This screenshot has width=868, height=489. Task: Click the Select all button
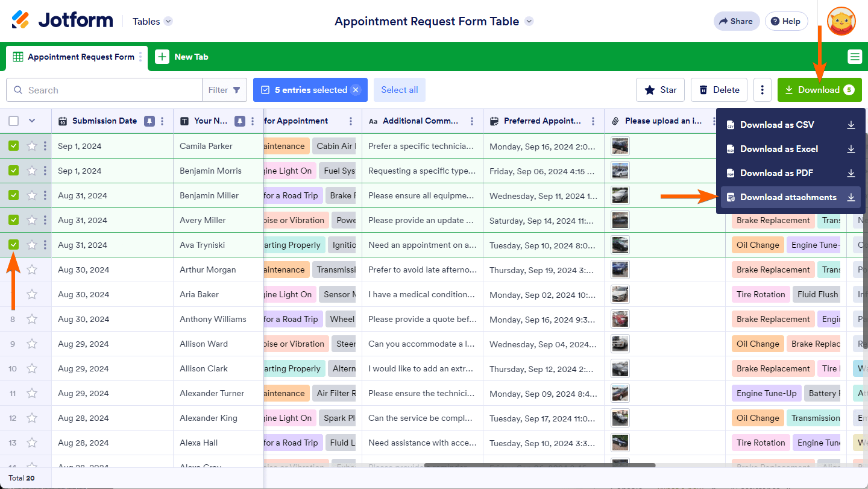[x=400, y=90]
